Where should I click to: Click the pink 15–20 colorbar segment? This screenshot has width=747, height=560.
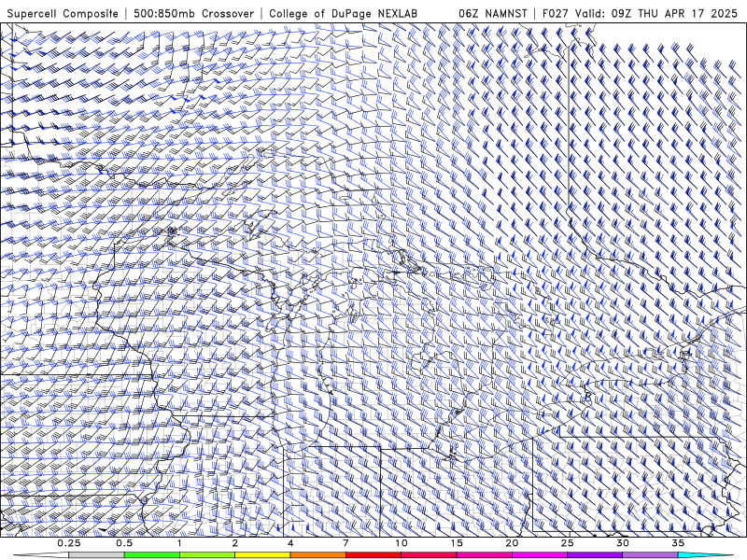point(484,555)
